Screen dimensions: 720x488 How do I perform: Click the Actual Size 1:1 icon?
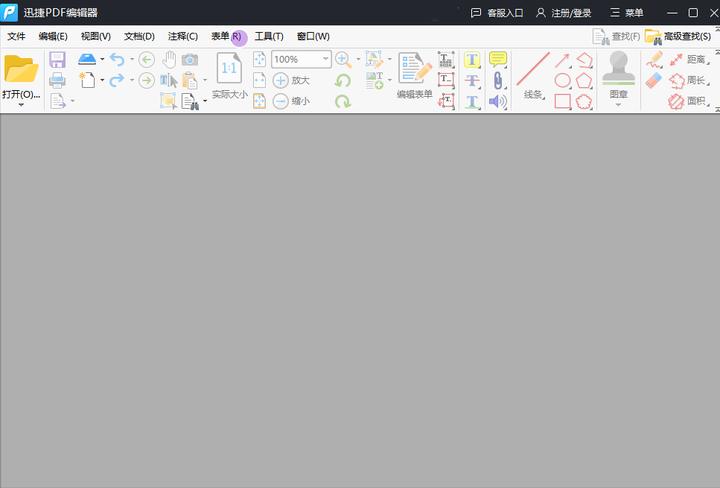[229, 68]
